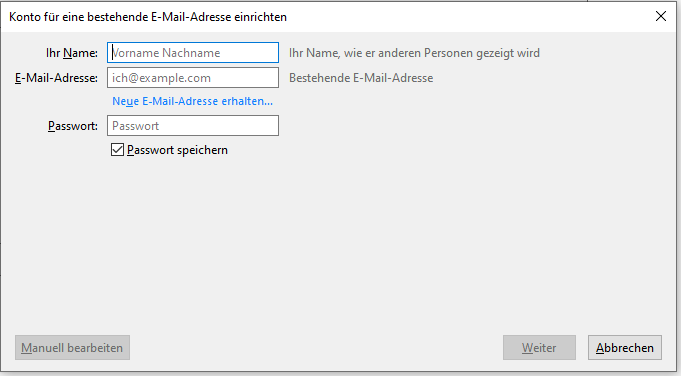Focus the Passwort input field
The width and height of the screenshot is (681, 376).
(x=193, y=125)
